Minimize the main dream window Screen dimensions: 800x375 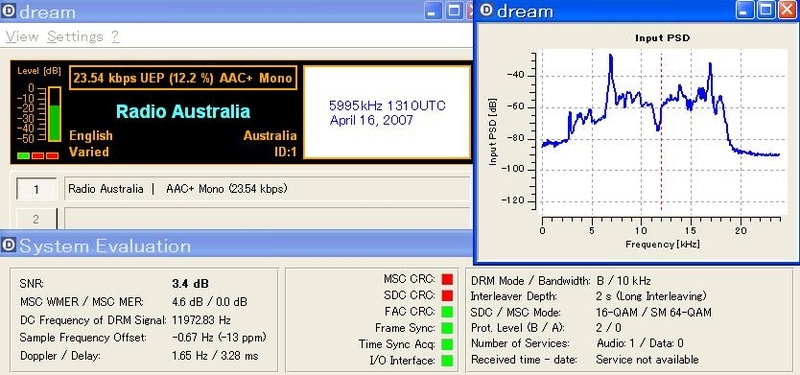click(433, 11)
